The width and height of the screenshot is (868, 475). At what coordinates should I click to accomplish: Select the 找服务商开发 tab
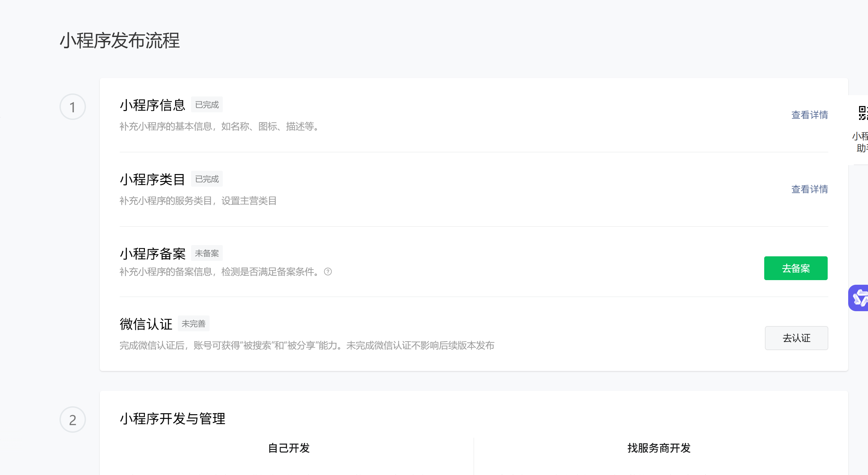[659, 448]
